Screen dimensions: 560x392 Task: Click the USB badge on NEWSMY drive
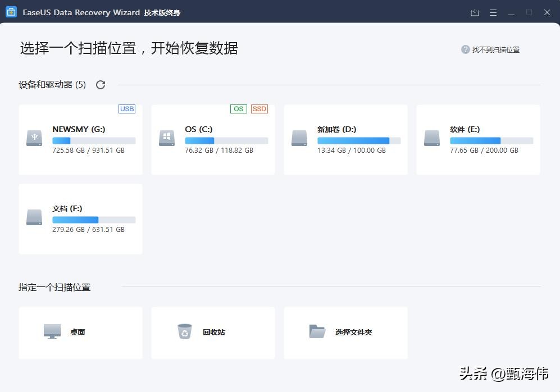(x=127, y=109)
